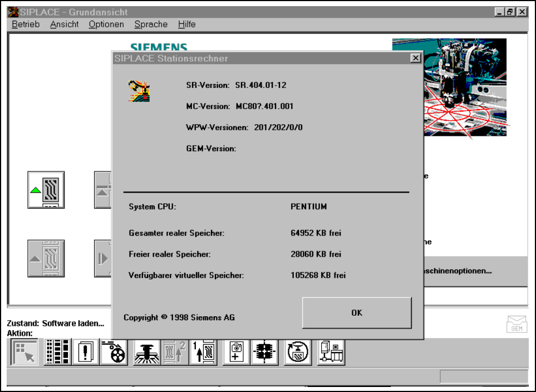Click the Gesamter realer Speicher label
The width and height of the screenshot is (536, 392).
coord(176,233)
